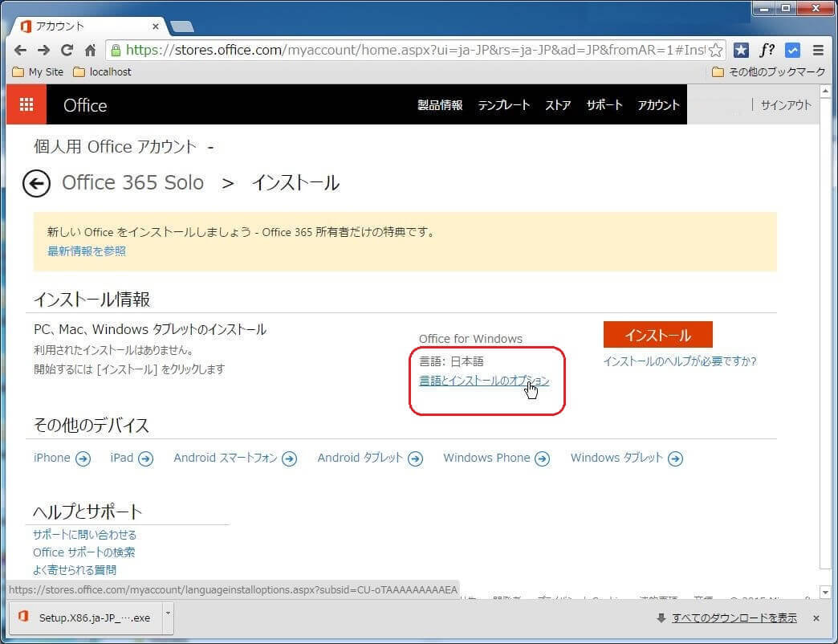The width and height of the screenshot is (838, 644).
Task: Click the circled back arrow icon
Action: coord(36,184)
